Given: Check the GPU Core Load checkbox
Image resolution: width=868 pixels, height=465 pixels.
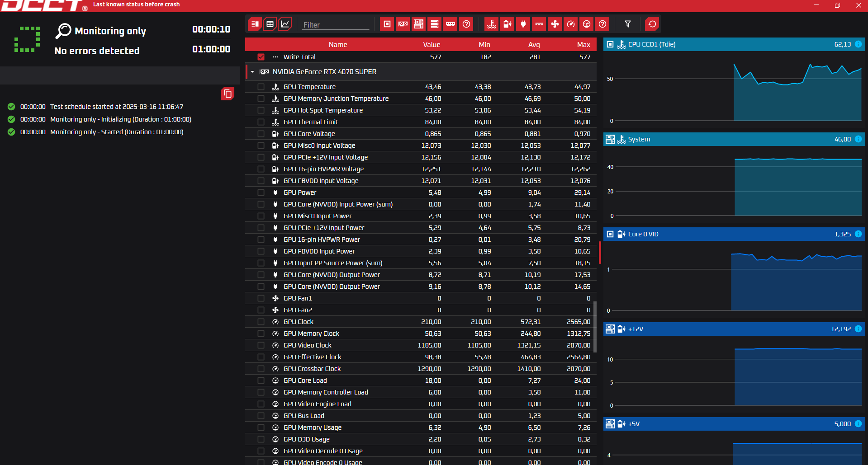Looking at the screenshot, I should 261,380.
